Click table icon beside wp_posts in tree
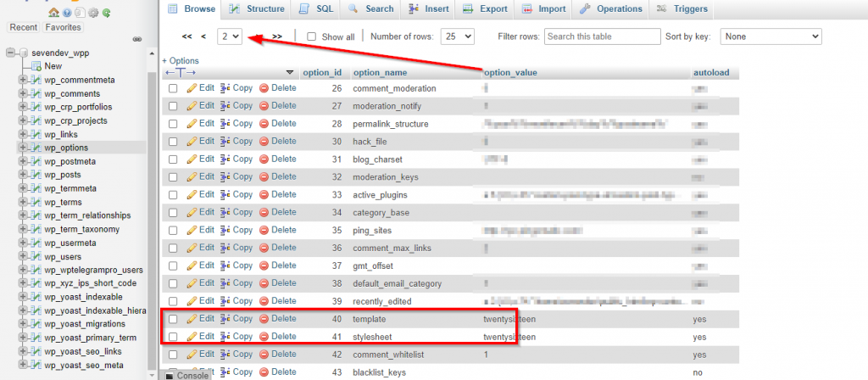Viewport: 868px width, 380px height. (36, 175)
